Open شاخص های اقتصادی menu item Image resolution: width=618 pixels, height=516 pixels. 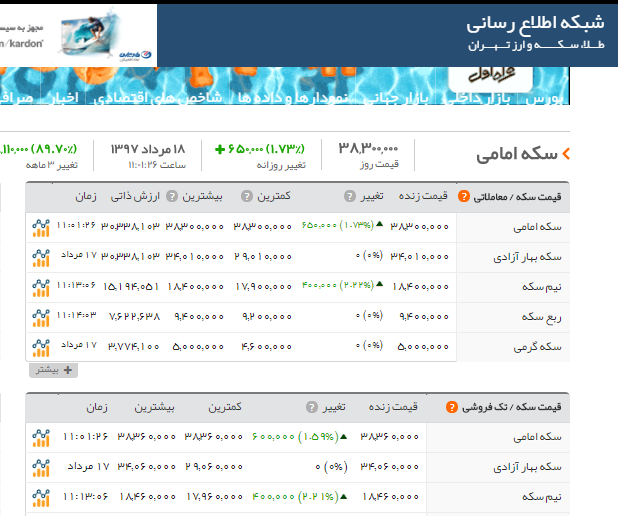click(x=158, y=97)
